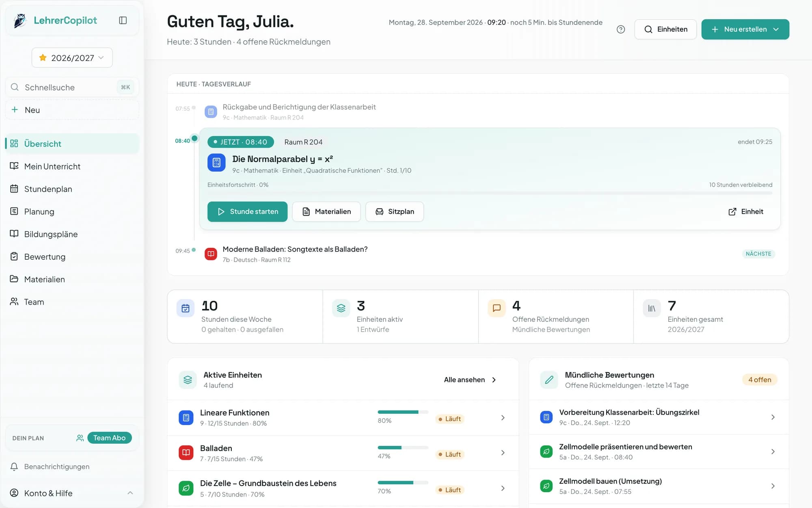The height and width of the screenshot is (508, 812).
Task: Open the help question mark icon
Action: (x=621, y=29)
